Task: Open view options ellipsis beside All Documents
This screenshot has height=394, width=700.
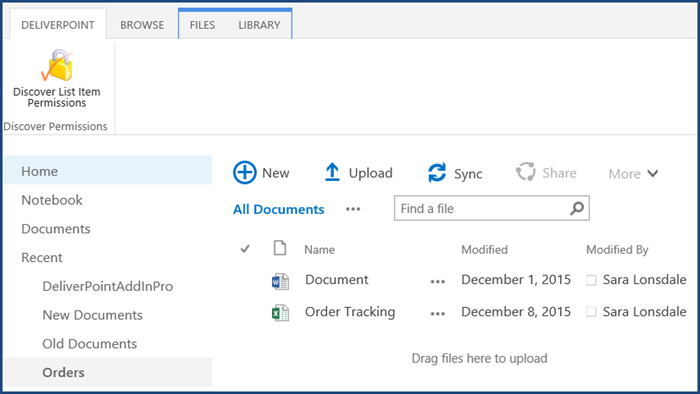Action: pyautogui.click(x=353, y=209)
